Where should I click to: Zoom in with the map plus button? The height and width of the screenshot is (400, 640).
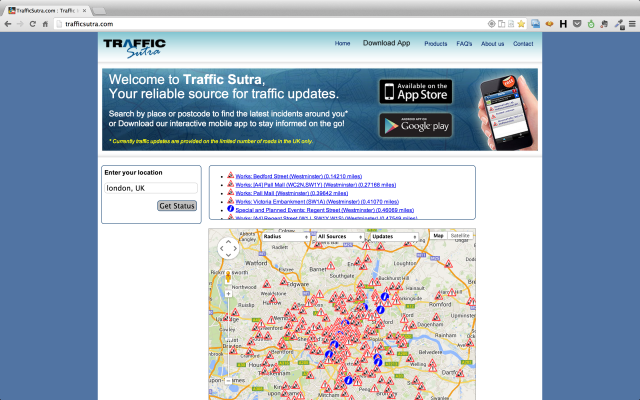[228, 293]
